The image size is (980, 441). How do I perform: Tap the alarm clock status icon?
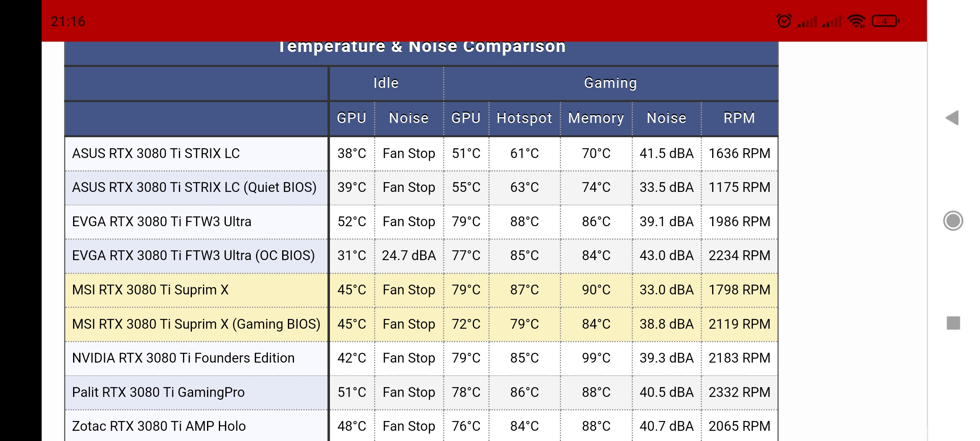pyautogui.click(x=784, y=21)
